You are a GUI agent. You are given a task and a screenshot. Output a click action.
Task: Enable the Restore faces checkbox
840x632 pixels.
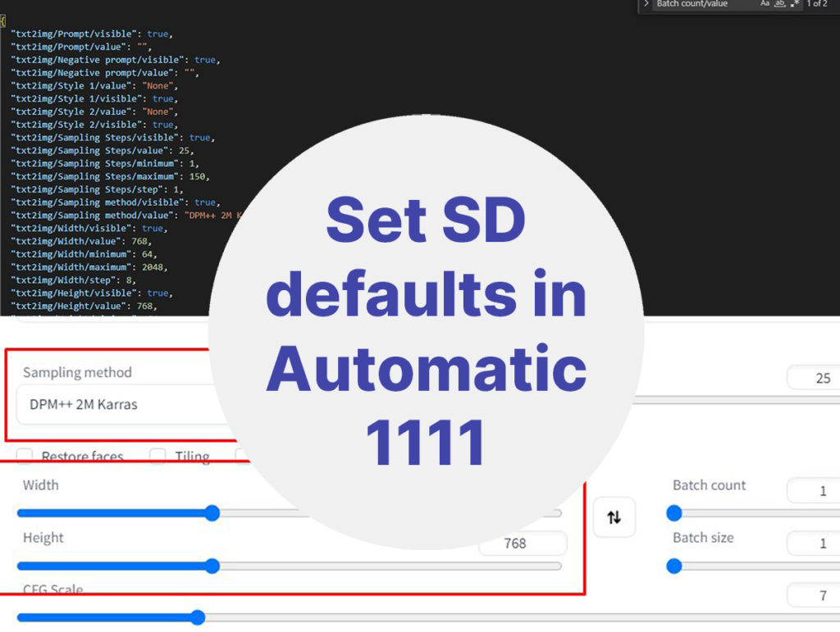24,456
